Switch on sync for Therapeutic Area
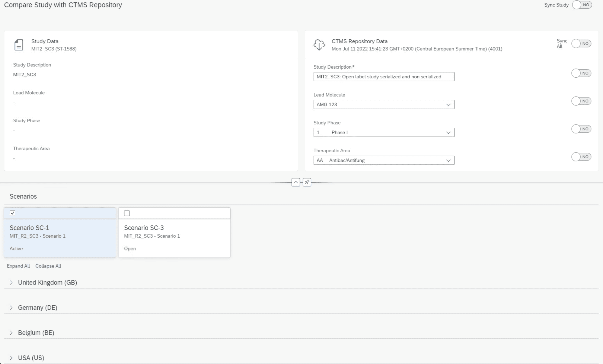 581,157
